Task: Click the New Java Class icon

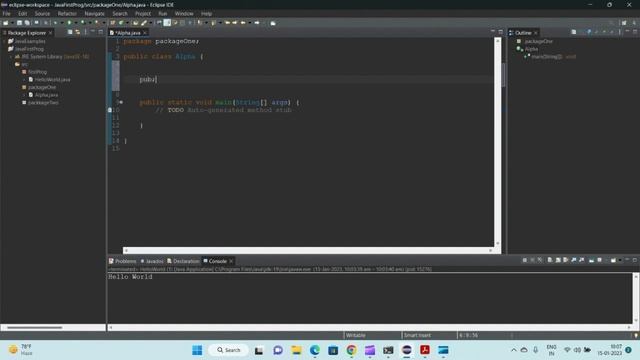Action: tap(121, 23)
